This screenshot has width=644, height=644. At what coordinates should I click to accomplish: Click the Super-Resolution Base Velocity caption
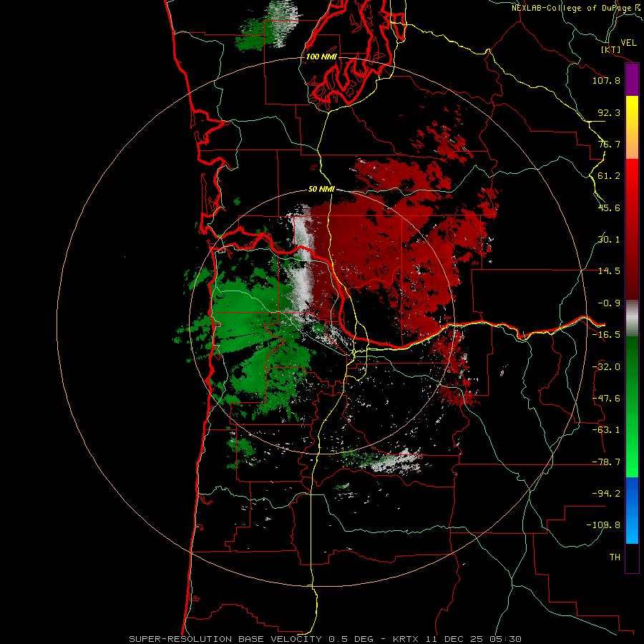pos(326,639)
